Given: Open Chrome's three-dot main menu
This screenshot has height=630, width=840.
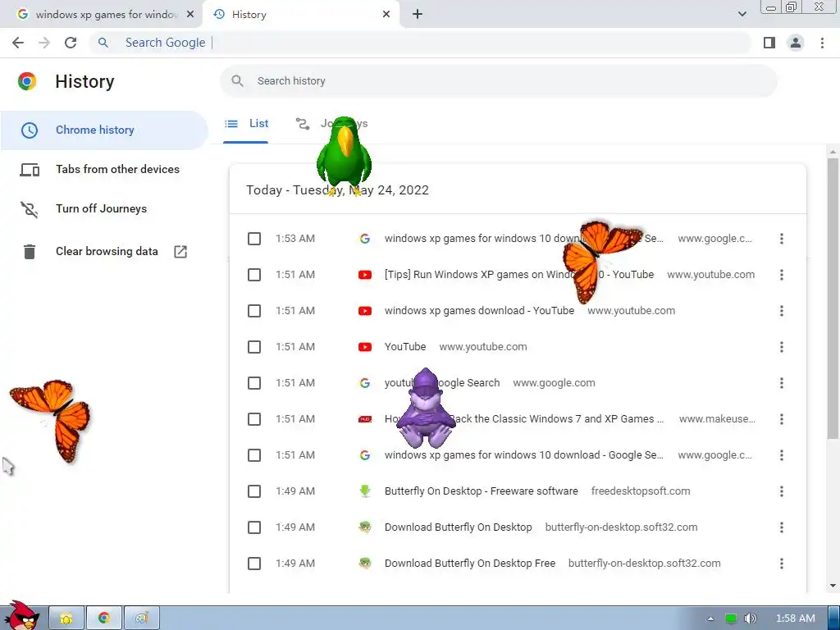Looking at the screenshot, I should click(822, 43).
